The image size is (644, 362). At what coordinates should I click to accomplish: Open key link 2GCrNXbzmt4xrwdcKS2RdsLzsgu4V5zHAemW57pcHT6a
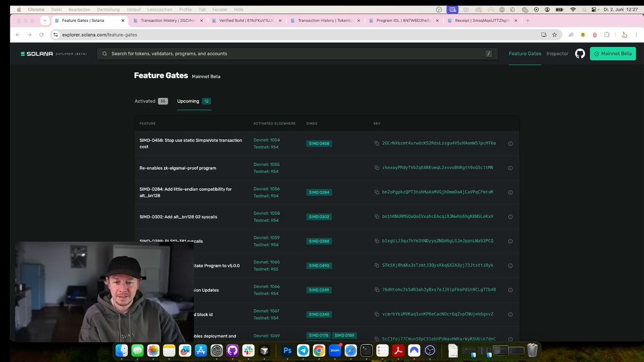(439, 143)
